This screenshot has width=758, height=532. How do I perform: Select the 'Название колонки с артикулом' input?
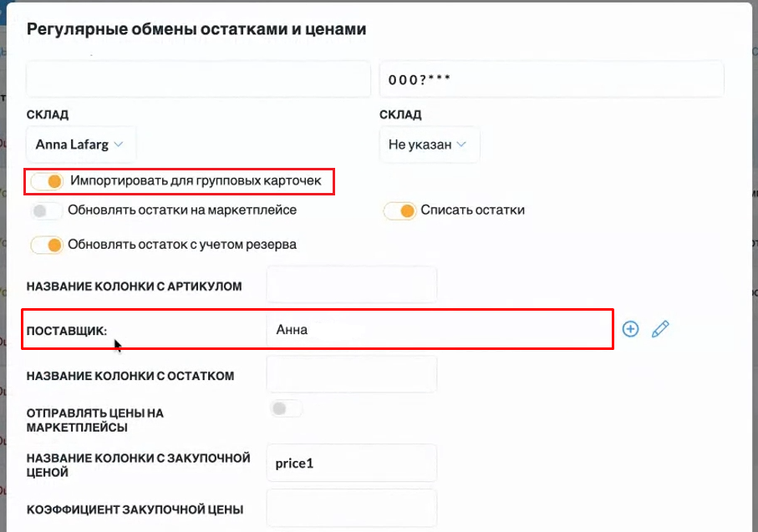click(352, 285)
